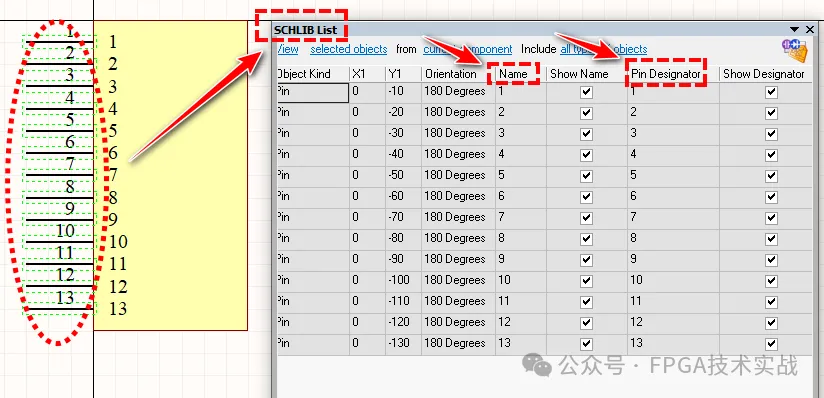
Task: Close the SCHLIB List panel
Action: pyautogui.click(x=811, y=29)
